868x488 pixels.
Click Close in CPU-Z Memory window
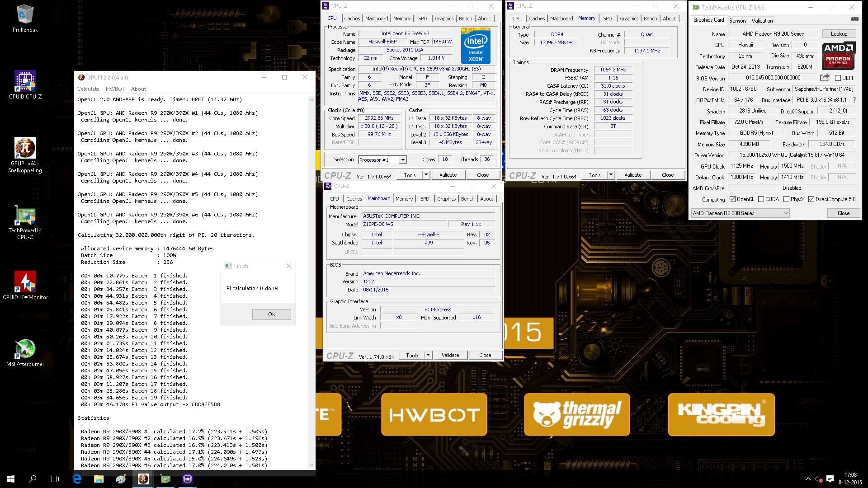coord(668,174)
